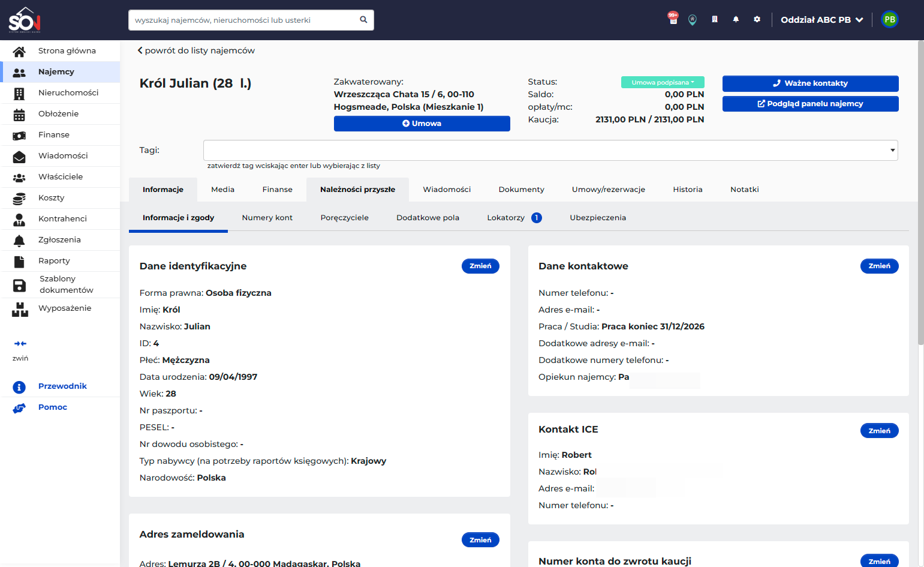Select the Ubezpieczenia sub-tab
This screenshot has width=924, height=567.
(x=598, y=218)
